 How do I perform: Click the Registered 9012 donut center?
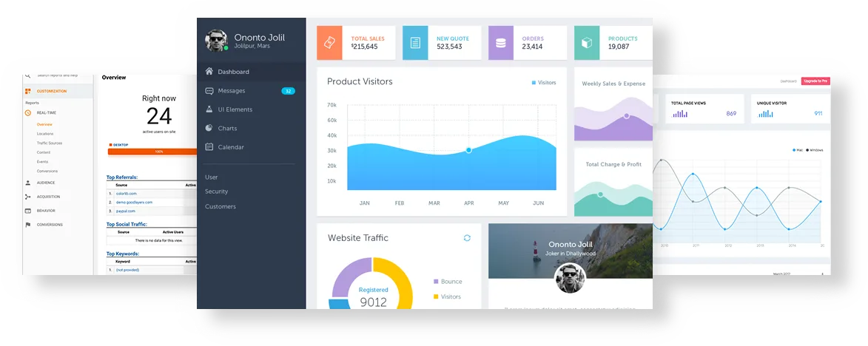373,296
